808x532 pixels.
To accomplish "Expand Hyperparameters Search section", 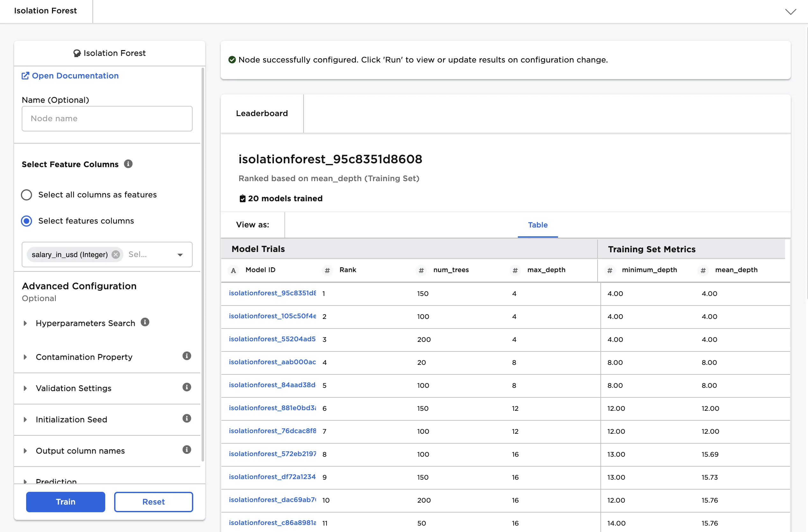I will [x=25, y=323].
